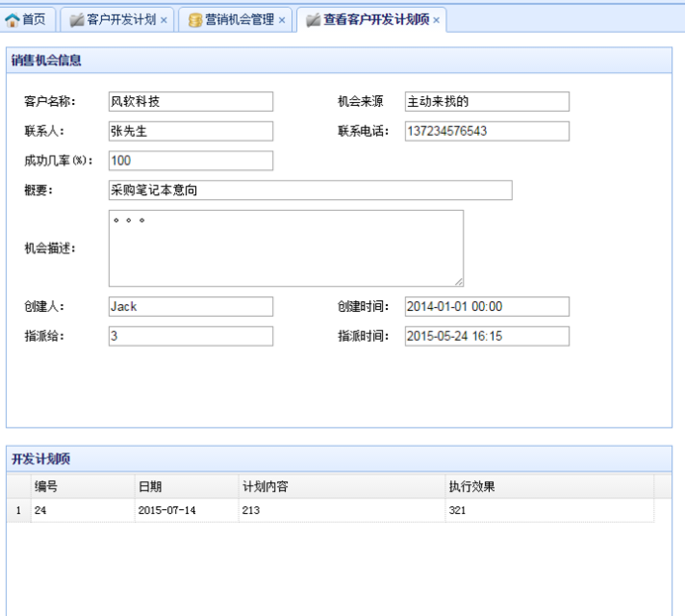Click the 客户开发计划 tab icon

76,20
